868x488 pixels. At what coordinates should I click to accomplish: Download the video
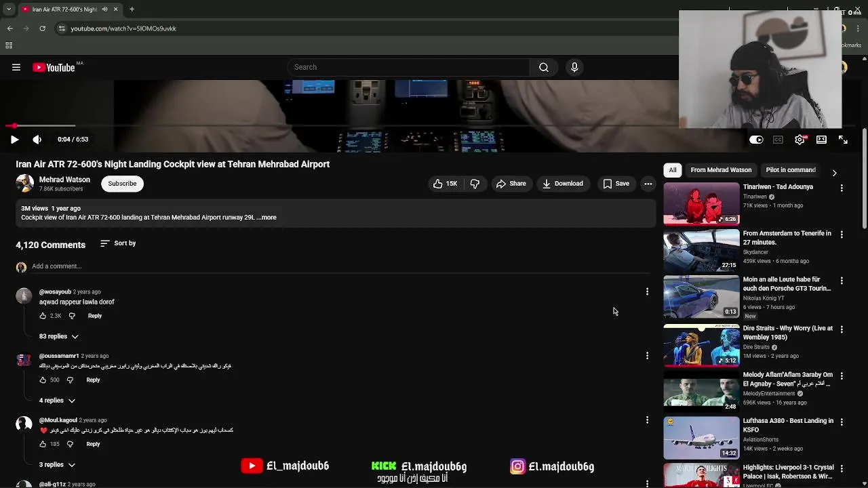pos(562,184)
